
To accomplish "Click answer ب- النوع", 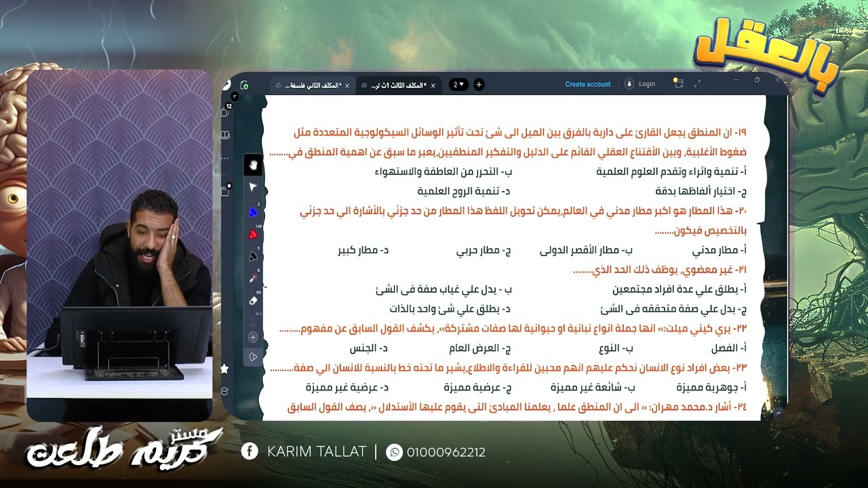I will tap(617, 348).
